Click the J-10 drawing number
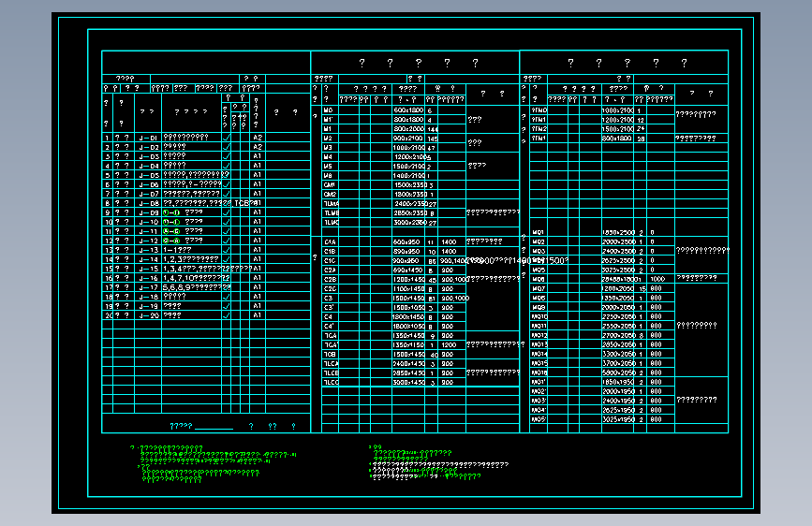The image size is (812, 526). pos(148,222)
